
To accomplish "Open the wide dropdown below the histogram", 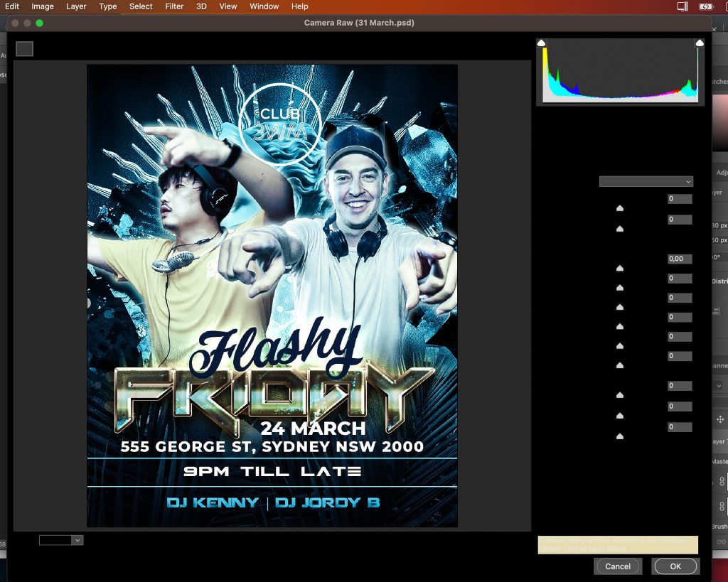I will pos(646,182).
